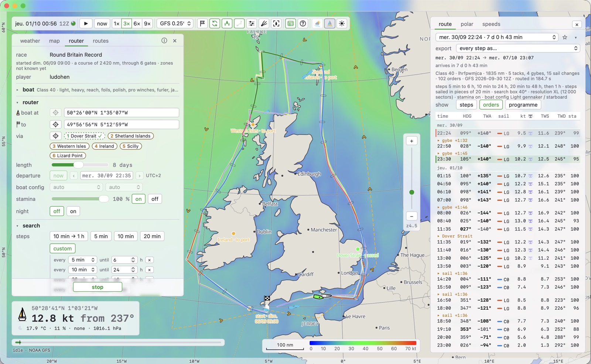Star the current route as favorite

coord(565,37)
